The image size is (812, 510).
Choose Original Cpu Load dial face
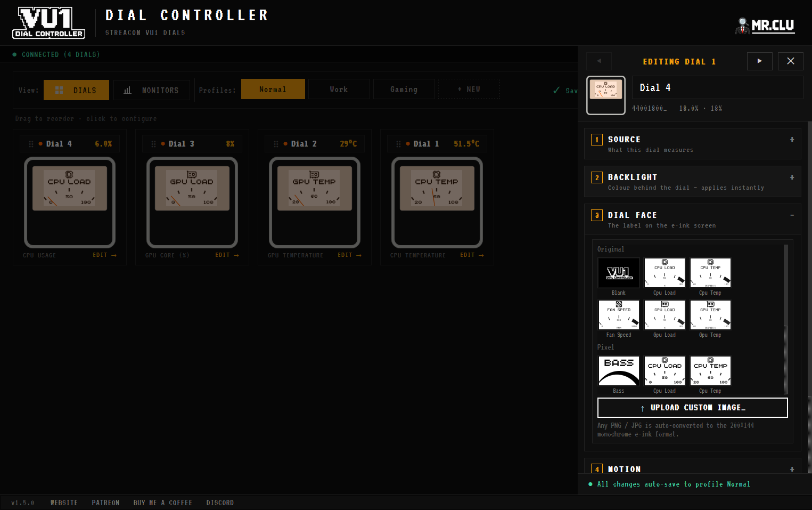coord(665,273)
